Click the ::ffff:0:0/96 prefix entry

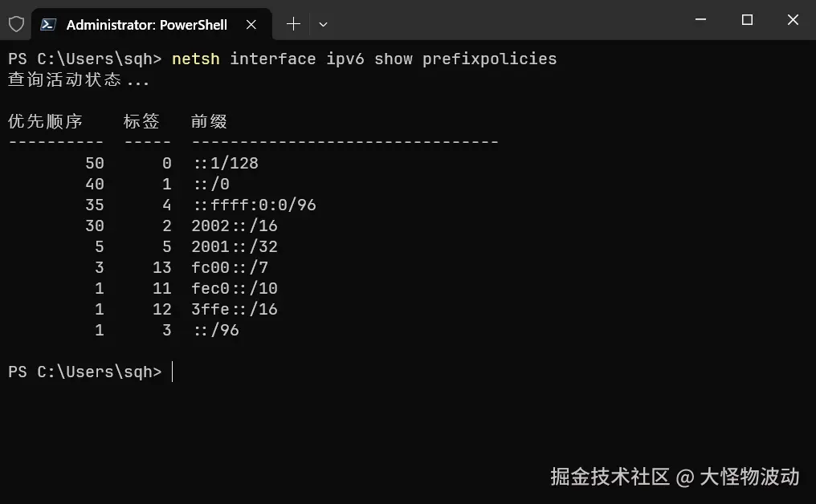255,205
